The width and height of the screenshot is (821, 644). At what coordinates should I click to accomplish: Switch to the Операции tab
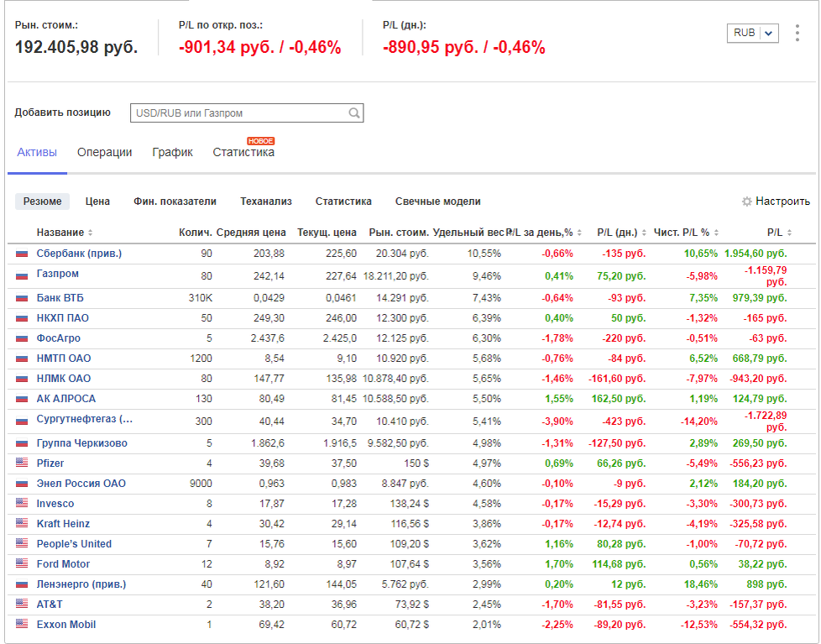tap(105, 152)
